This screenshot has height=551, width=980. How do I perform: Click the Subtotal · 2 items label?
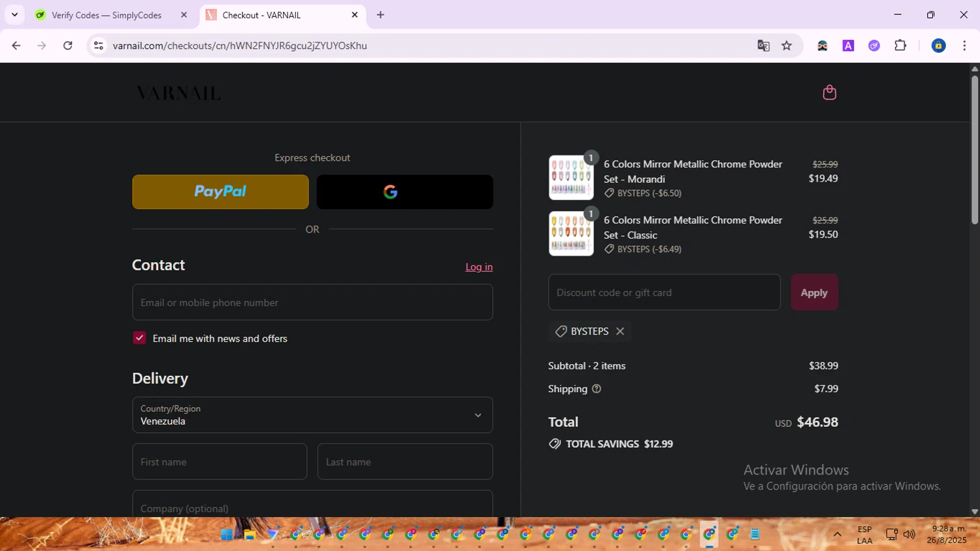click(587, 366)
